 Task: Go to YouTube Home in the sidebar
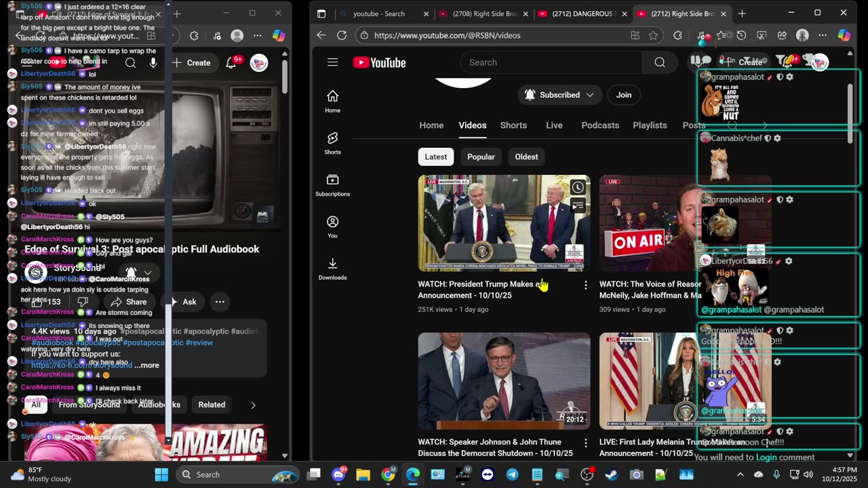coord(332,102)
